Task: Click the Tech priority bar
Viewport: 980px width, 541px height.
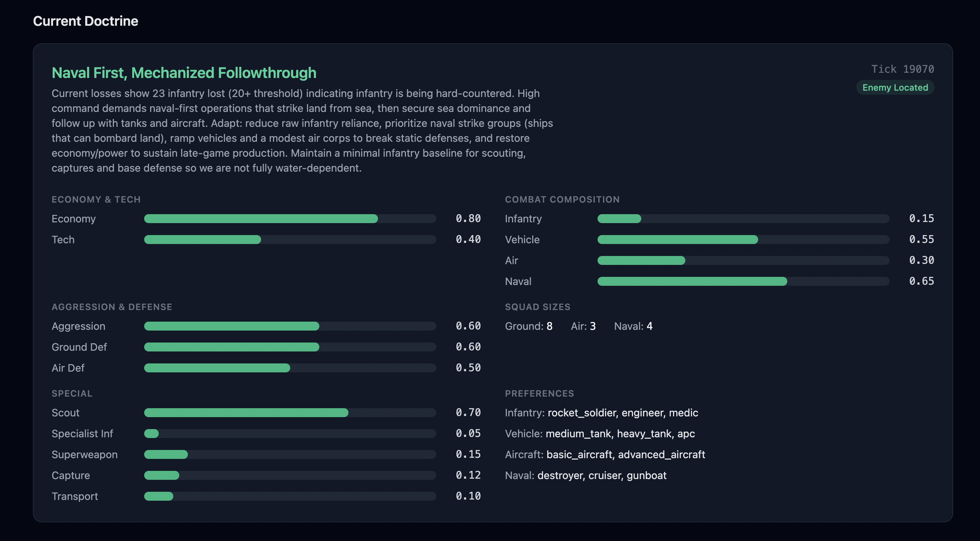Action: [290, 240]
